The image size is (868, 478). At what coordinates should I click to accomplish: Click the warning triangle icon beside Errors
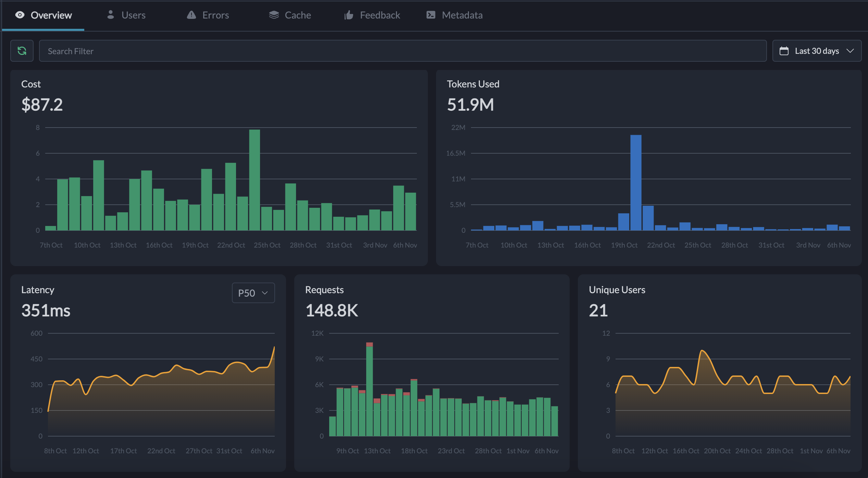click(x=191, y=15)
